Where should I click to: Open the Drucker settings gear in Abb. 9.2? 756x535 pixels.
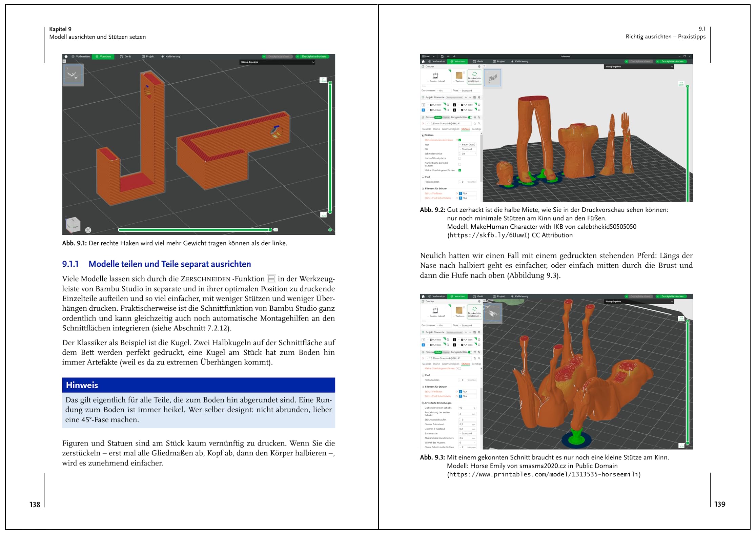point(479,66)
